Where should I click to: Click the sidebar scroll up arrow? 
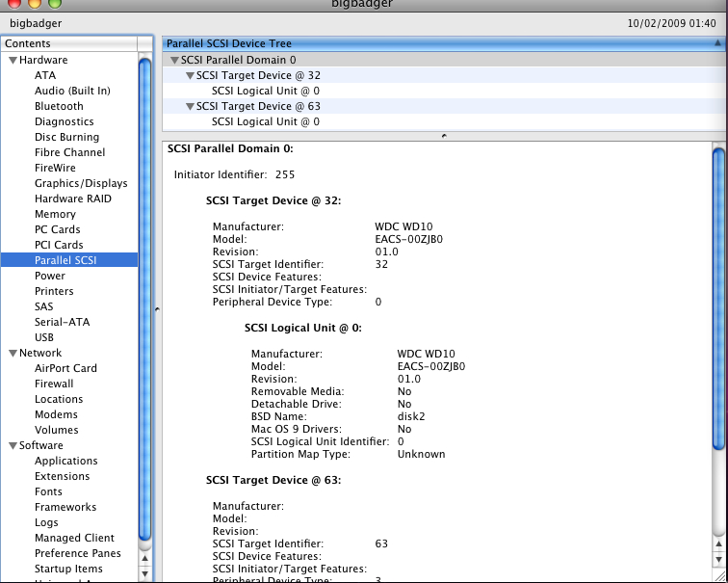click(x=144, y=558)
